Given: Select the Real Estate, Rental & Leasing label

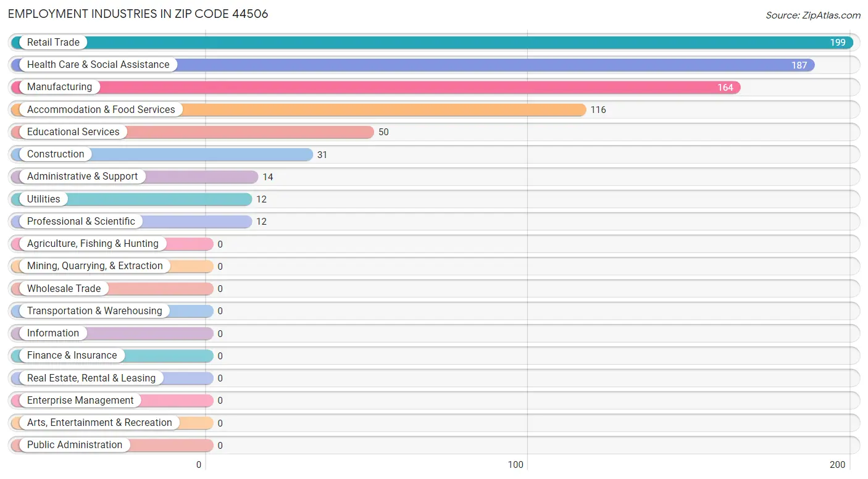Looking at the screenshot, I should coord(91,378).
